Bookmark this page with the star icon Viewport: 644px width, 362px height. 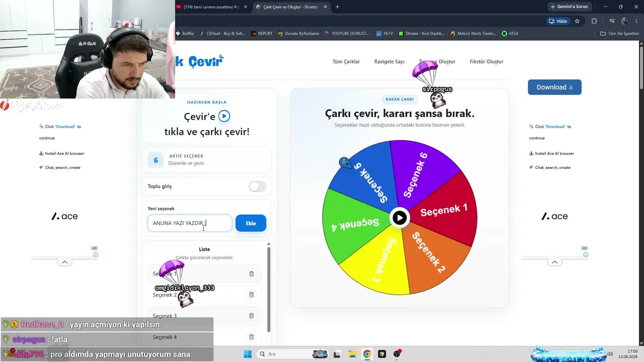pos(577,21)
